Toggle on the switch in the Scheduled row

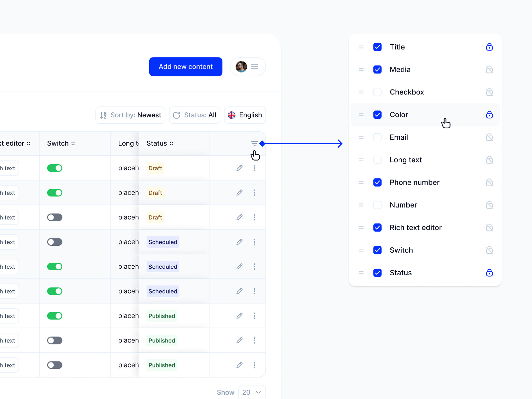point(55,242)
